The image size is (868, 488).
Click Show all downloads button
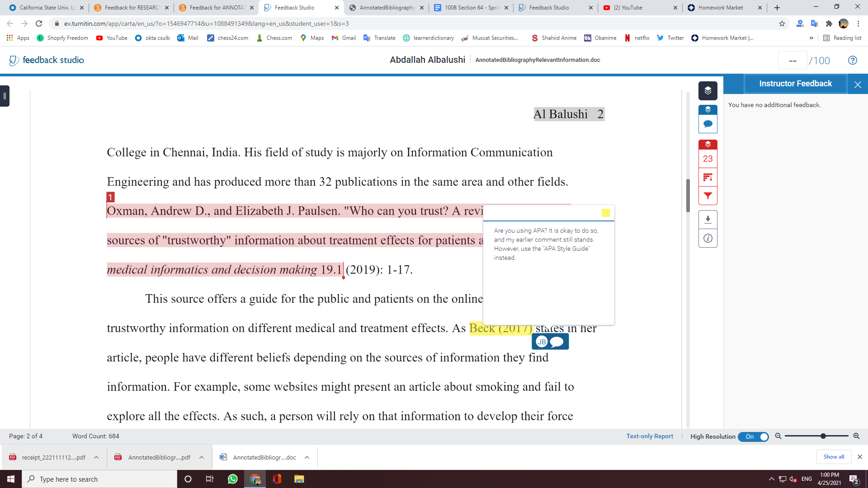point(834,457)
